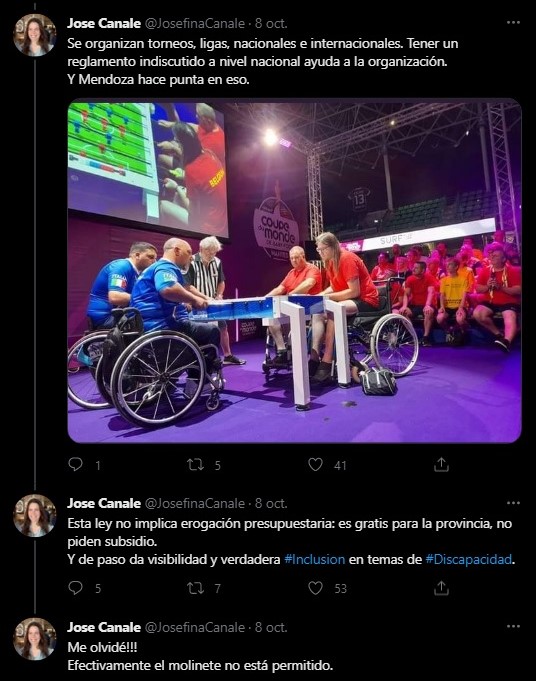Like the tweet with 53 likes
Viewport: 536px width, 681px height.
(x=315, y=588)
